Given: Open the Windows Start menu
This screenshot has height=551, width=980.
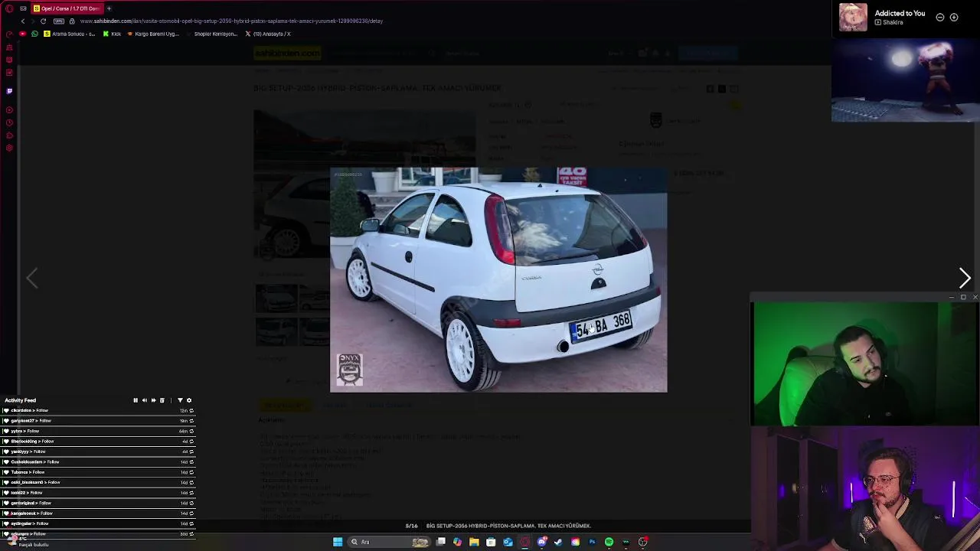Looking at the screenshot, I should [x=338, y=542].
